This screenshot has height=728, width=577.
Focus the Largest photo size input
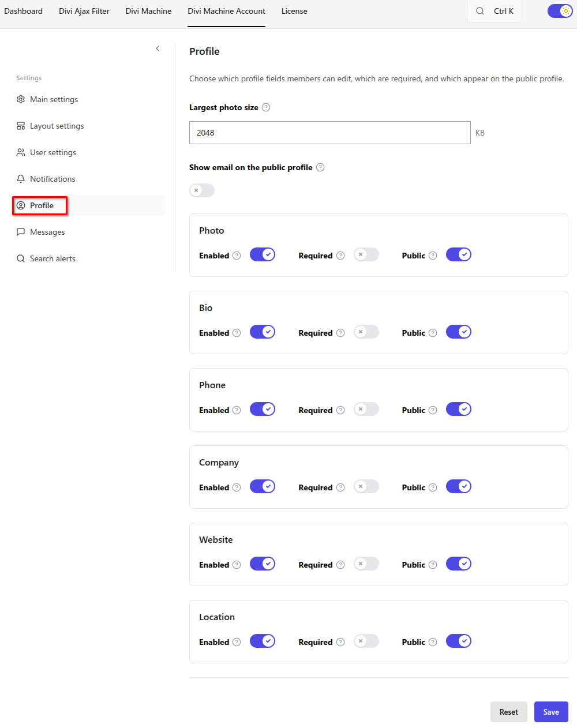(x=330, y=133)
